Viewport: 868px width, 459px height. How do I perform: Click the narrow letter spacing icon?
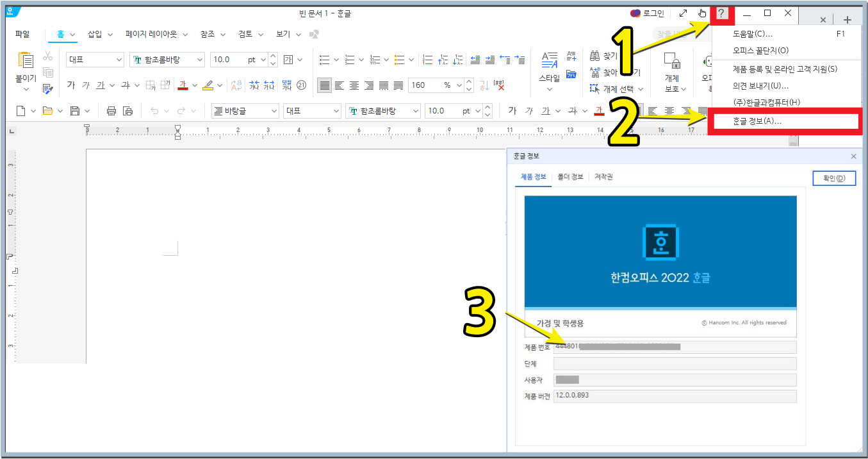254,85
